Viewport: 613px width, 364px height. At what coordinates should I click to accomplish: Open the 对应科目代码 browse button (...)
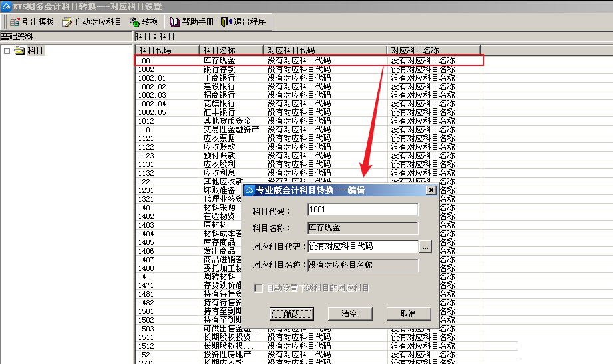(x=426, y=246)
